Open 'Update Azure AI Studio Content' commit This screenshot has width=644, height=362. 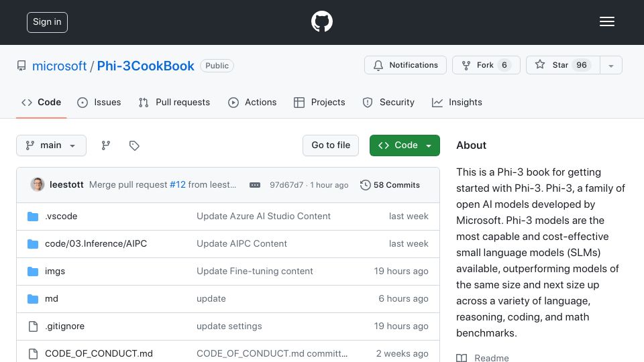263,217
